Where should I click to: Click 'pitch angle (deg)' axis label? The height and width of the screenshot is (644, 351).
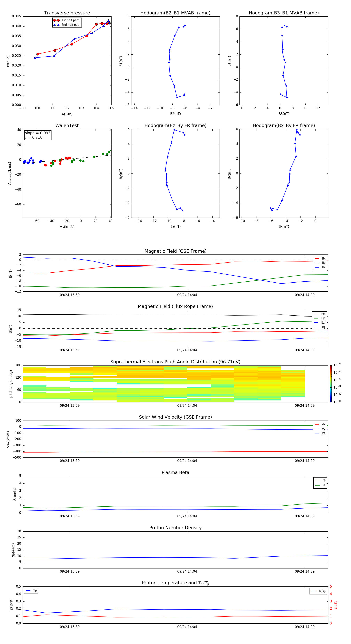click(x=11, y=384)
